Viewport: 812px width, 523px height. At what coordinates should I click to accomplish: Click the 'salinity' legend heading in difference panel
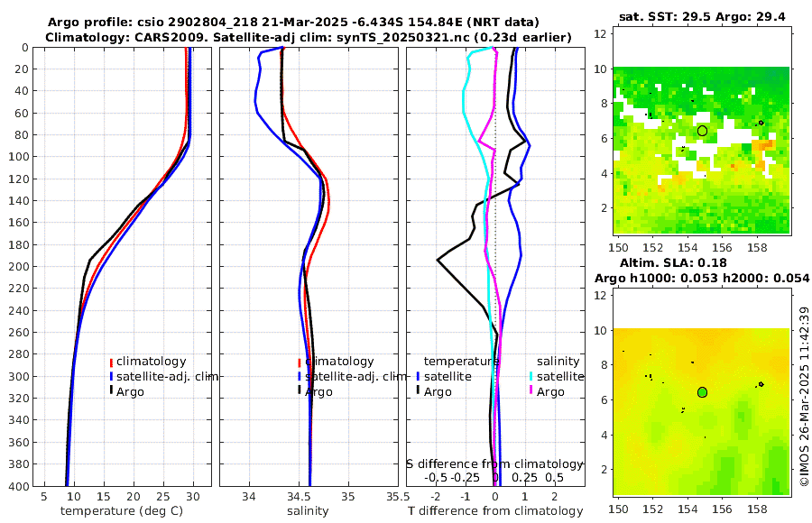coord(558,362)
